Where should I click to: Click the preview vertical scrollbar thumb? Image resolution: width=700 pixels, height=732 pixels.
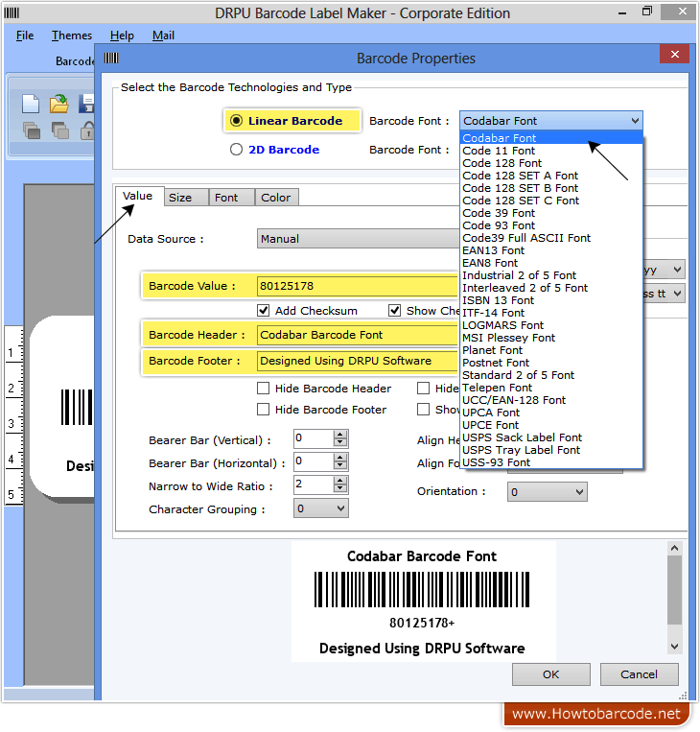(674, 591)
